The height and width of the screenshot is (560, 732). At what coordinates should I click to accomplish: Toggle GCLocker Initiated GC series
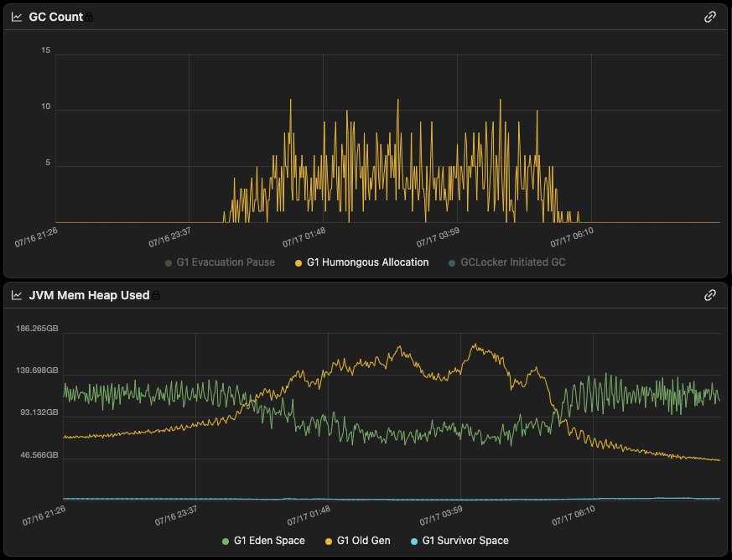(507, 262)
